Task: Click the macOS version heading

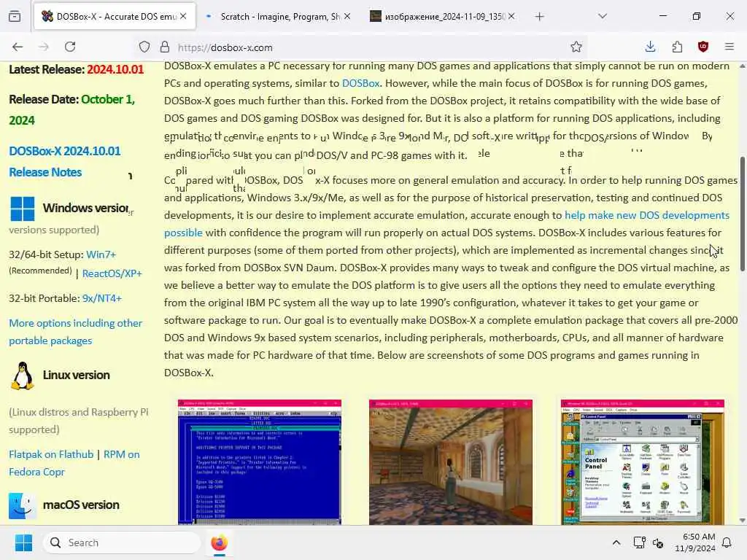Action: [x=81, y=505]
